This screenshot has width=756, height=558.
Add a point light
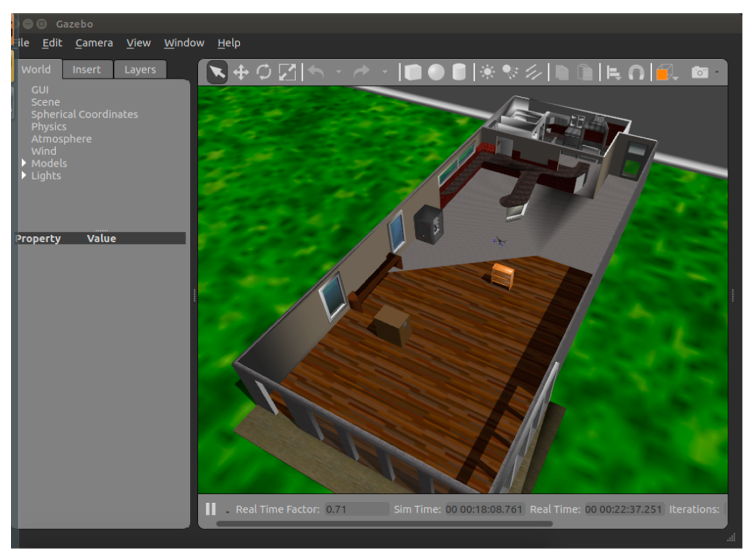point(487,72)
